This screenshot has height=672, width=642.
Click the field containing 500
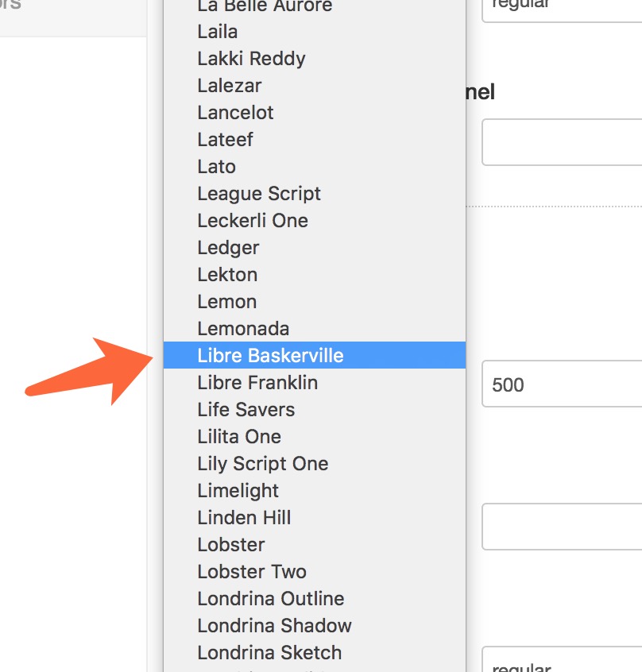(562, 385)
